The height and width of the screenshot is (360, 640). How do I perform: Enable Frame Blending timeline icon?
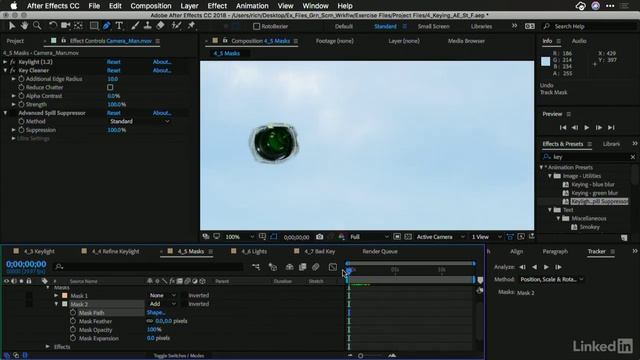tap(302, 267)
